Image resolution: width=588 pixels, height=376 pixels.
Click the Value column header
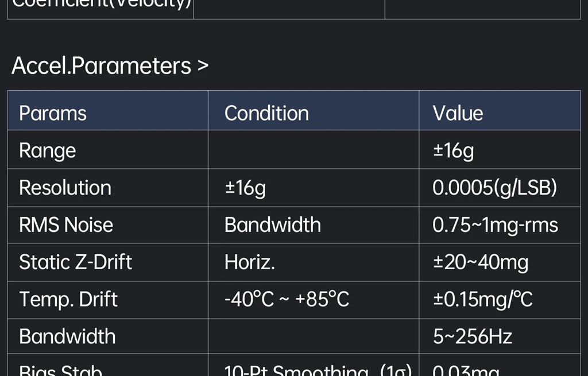[x=458, y=113]
